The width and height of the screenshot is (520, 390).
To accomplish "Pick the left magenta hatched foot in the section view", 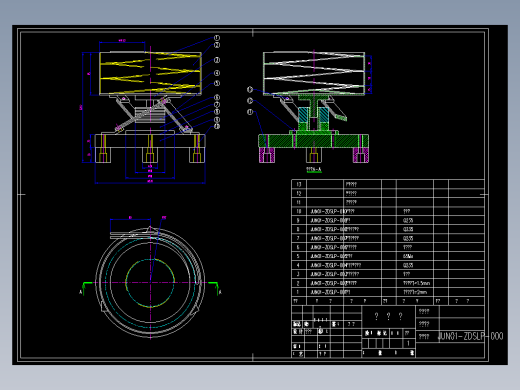I will [x=267, y=155].
